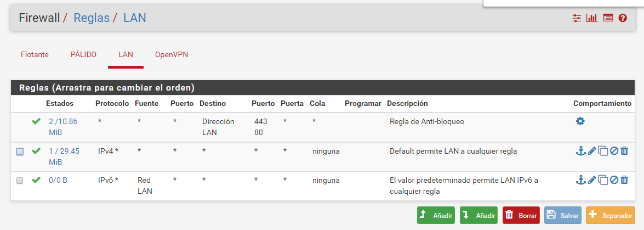Delete the IPv4 rule with the trash icon
This screenshot has width=644, height=230.
pos(624,151)
